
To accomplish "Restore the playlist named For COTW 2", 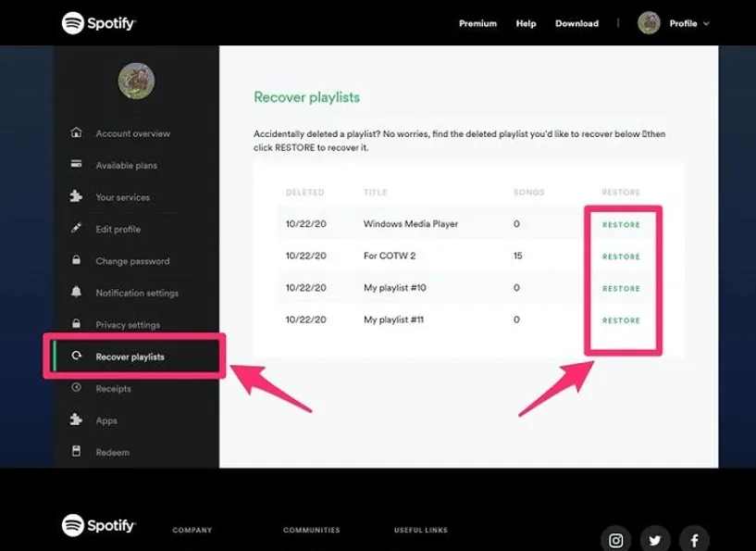I will (621, 256).
